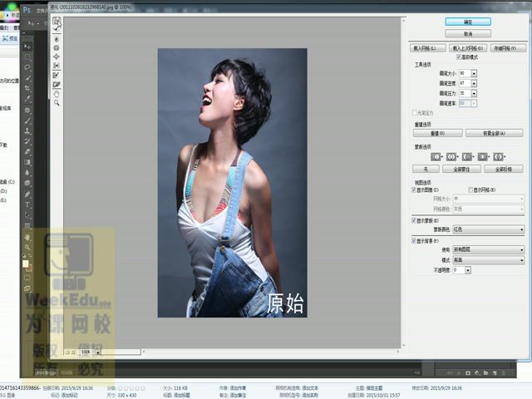Click the 画笔大小 brush size value field

coord(465,73)
